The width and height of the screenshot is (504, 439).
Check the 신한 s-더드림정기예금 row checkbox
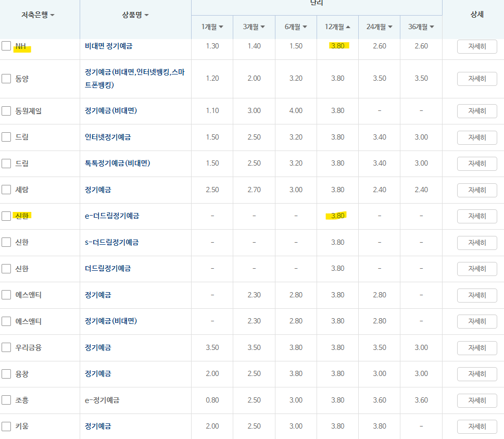6,242
